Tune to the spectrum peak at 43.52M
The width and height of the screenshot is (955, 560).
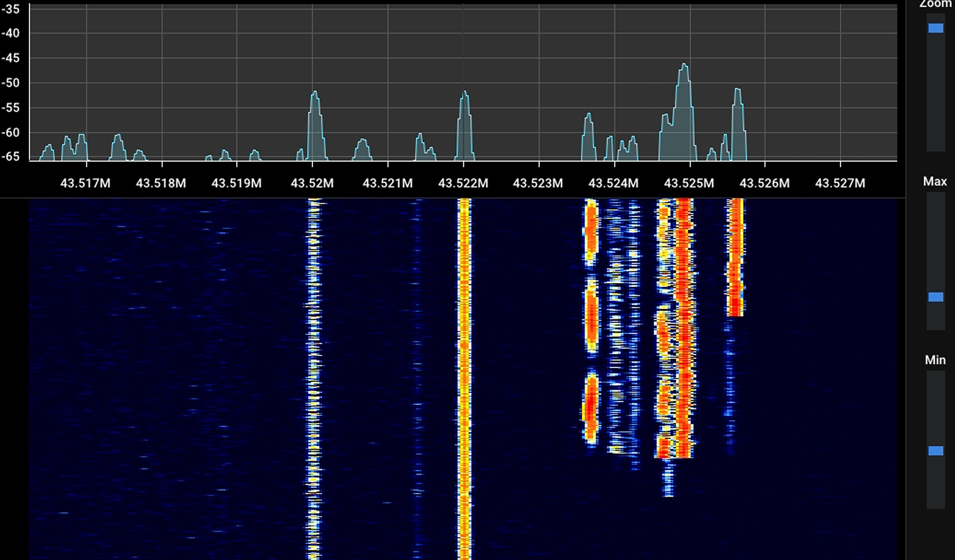coord(315,126)
